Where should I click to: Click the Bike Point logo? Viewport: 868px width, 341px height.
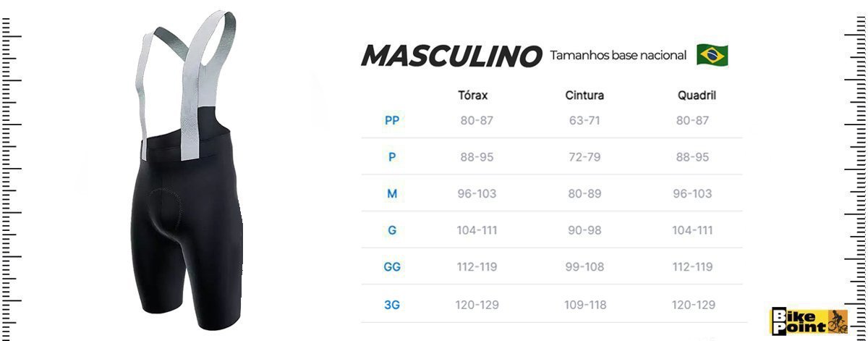[808, 321]
